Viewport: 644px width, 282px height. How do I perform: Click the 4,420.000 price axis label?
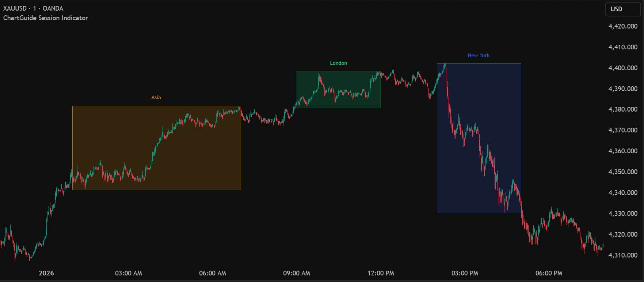tap(622, 26)
